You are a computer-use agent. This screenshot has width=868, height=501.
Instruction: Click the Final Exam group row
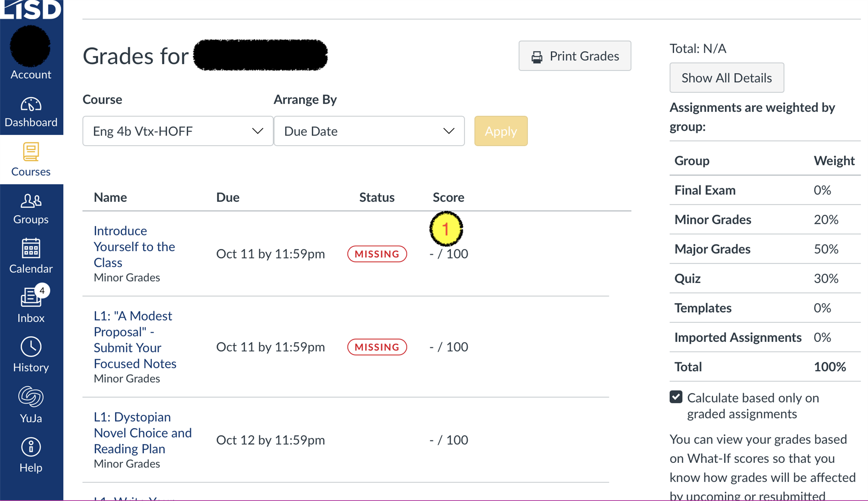click(765, 190)
